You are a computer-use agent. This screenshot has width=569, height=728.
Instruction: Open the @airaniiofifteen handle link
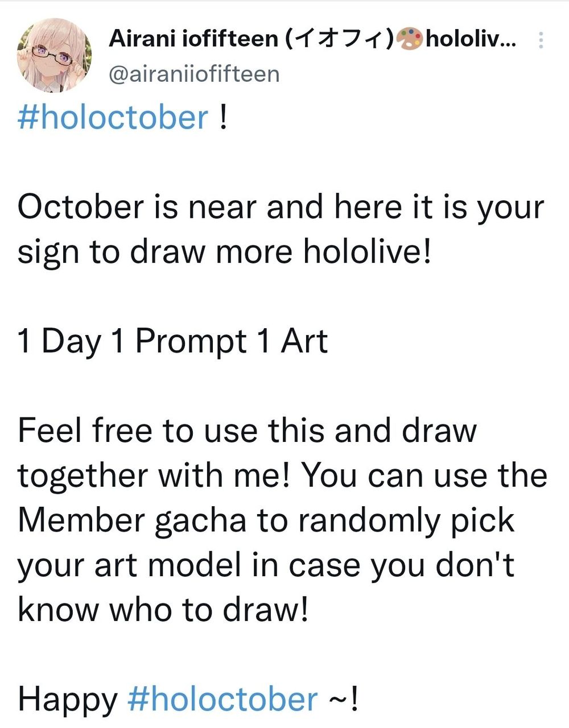pyautogui.click(x=193, y=74)
